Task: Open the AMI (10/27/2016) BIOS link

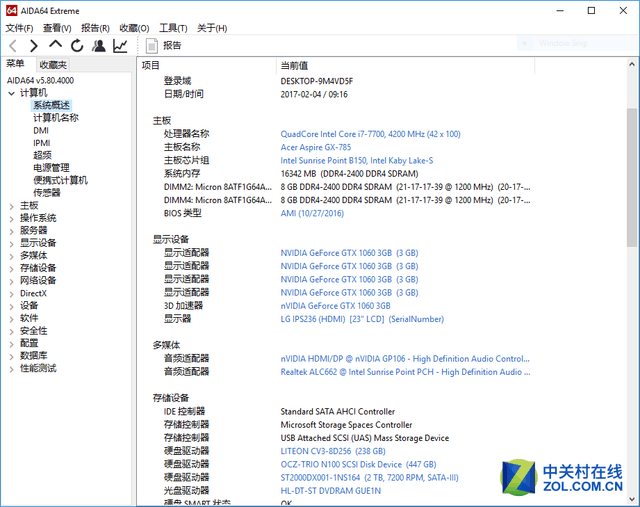Action: pyautogui.click(x=312, y=213)
